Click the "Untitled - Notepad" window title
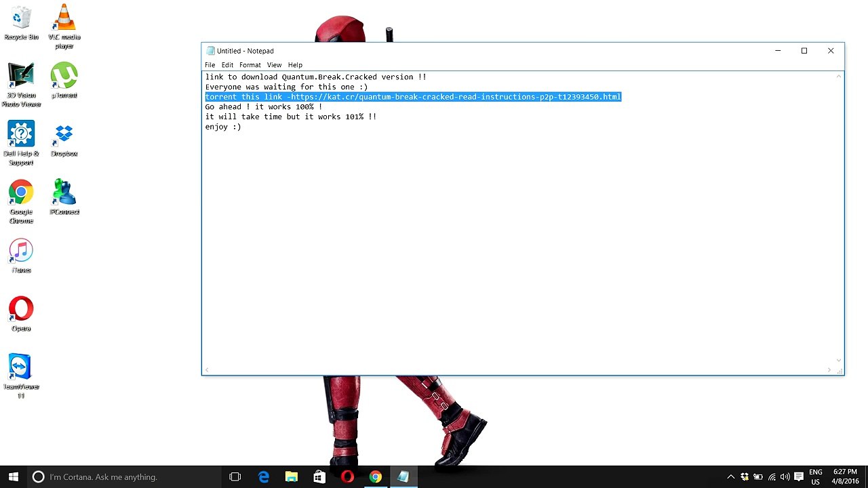868x488 pixels. (245, 51)
